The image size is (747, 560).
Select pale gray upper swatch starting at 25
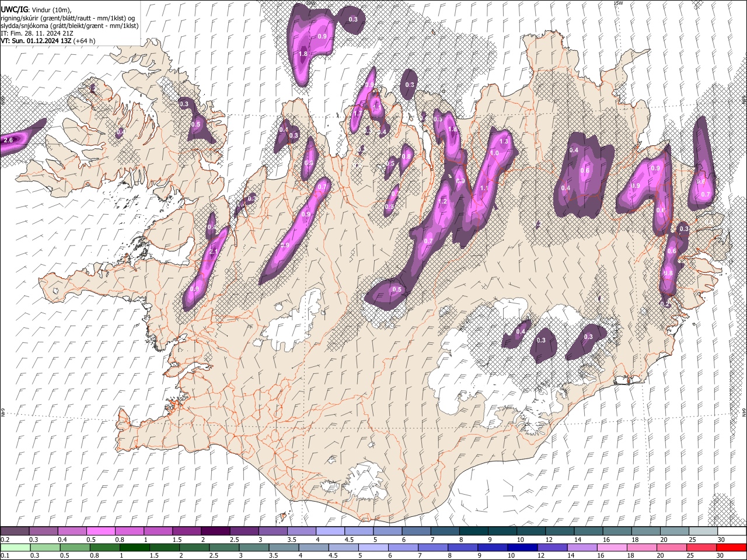click(703, 531)
